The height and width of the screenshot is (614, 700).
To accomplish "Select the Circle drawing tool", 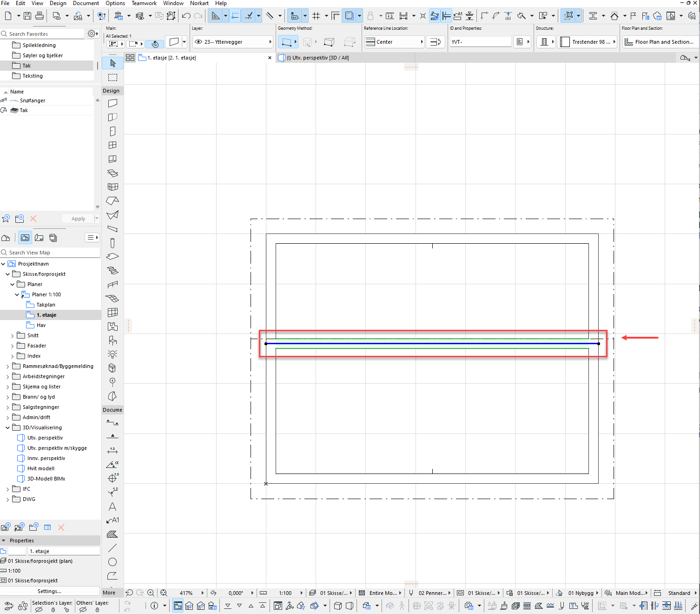I will (x=112, y=562).
